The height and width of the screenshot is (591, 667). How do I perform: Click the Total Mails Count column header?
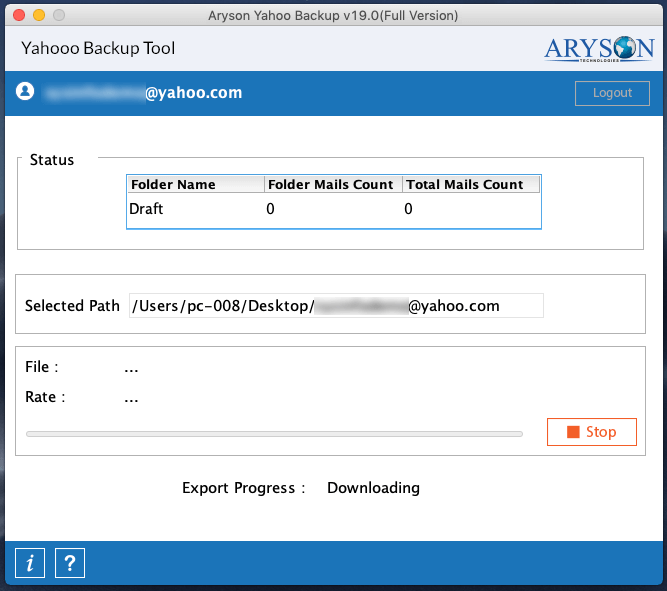click(471, 184)
